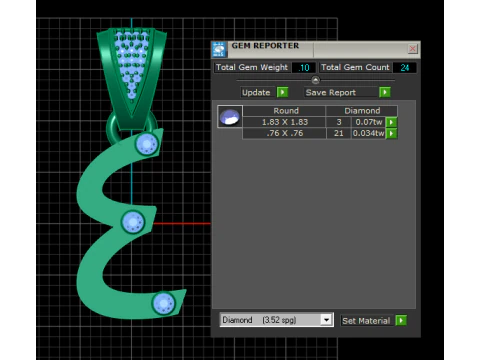This screenshot has height=360, width=480.
Task: Click green arrow beside 0.07tw
Action: point(391,122)
